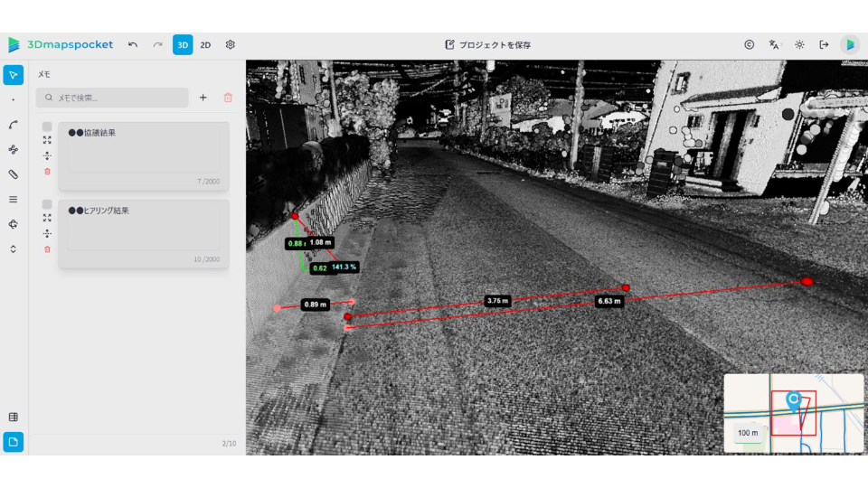Switch to 2D view mode
Viewport: 868px width, 488px height.
pyautogui.click(x=205, y=44)
